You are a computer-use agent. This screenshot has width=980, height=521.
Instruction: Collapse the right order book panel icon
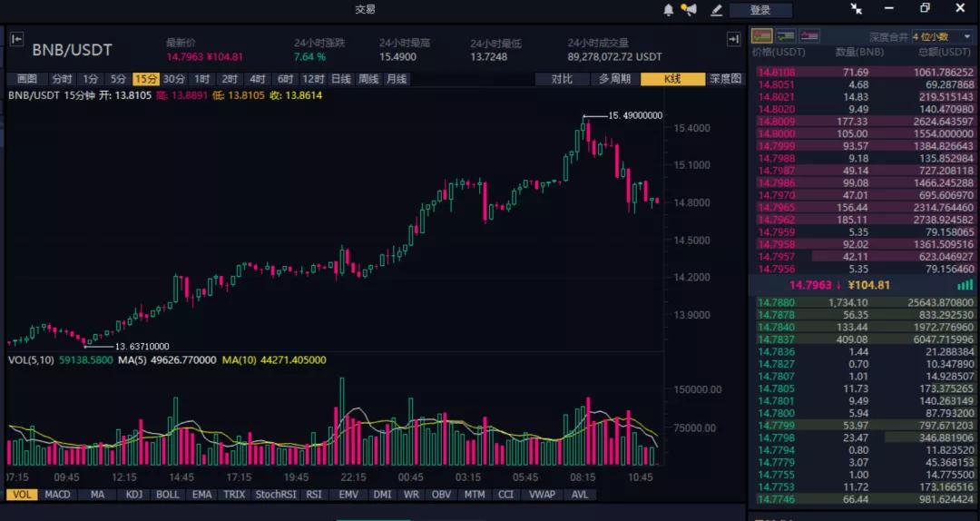pos(734,39)
